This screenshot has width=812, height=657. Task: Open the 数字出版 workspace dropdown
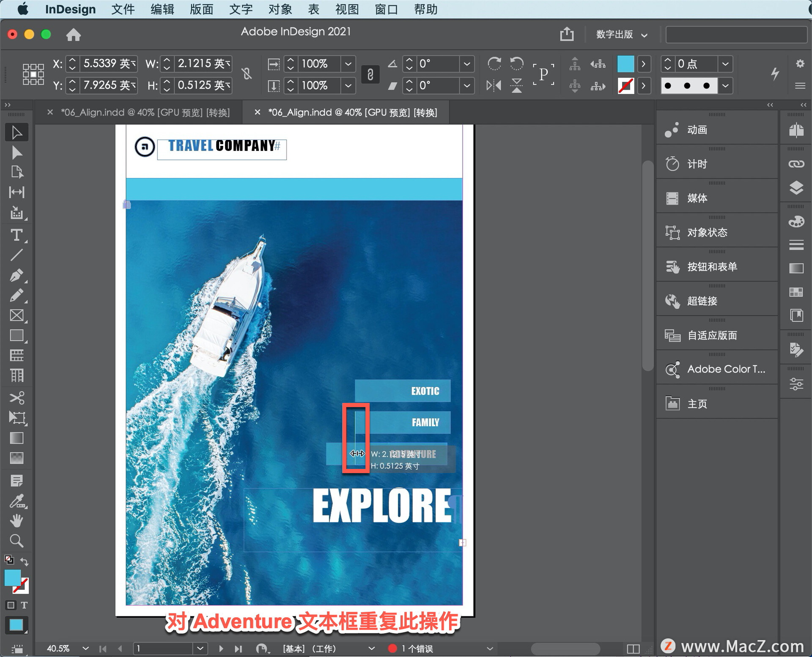coord(621,35)
